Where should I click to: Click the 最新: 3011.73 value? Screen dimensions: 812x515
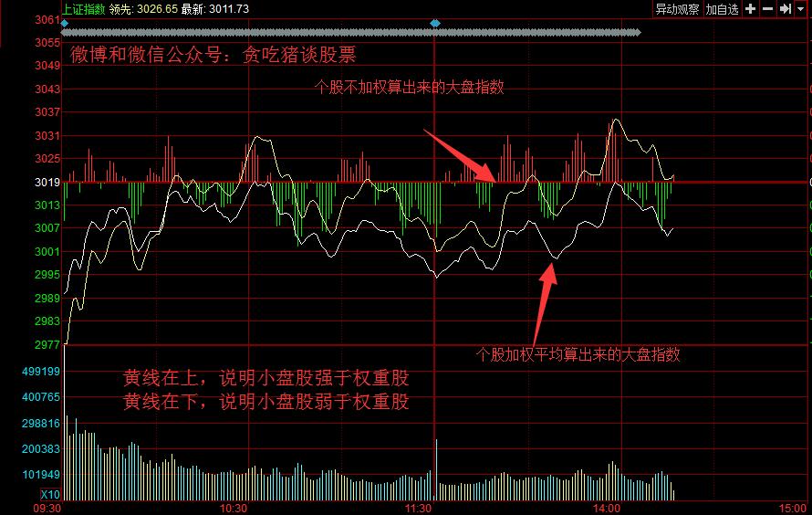pyautogui.click(x=215, y=9)
